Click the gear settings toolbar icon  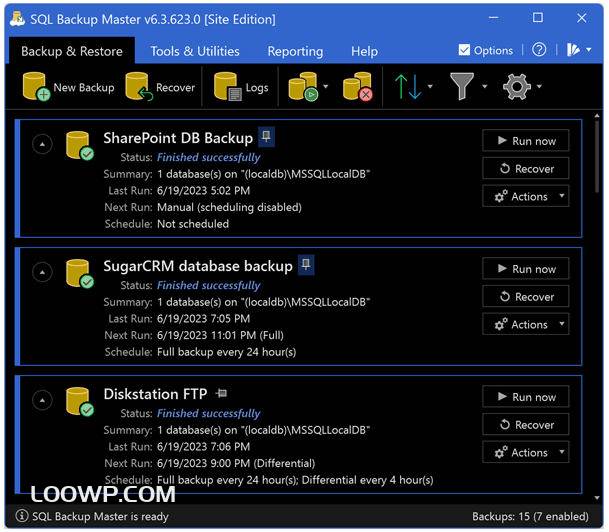tap(517, 87)
